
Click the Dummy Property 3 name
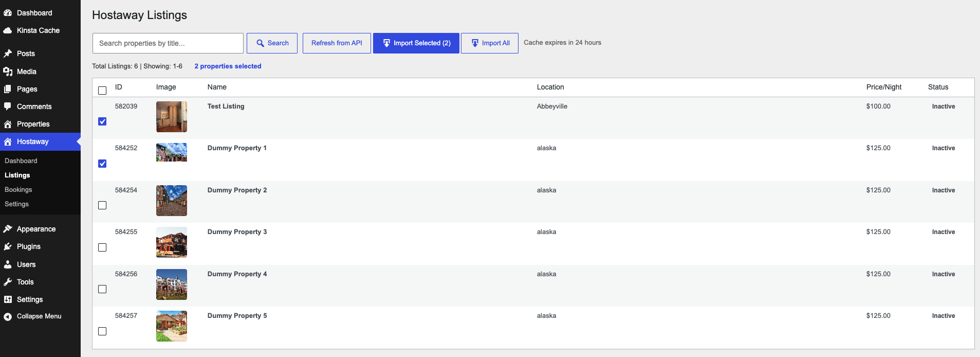(x=237, y=232)
